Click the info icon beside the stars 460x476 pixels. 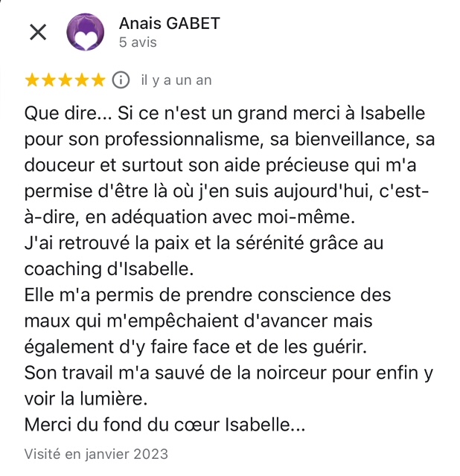click(121, 80)
